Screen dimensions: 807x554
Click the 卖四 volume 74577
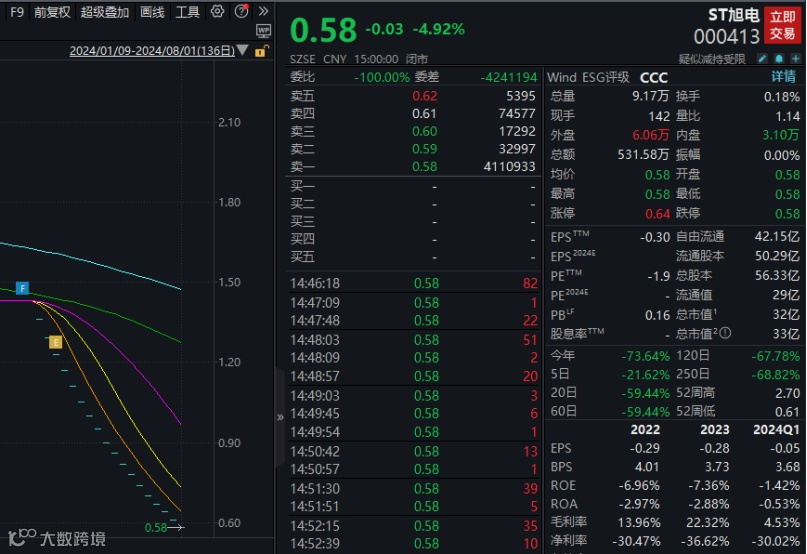[517, 113]
